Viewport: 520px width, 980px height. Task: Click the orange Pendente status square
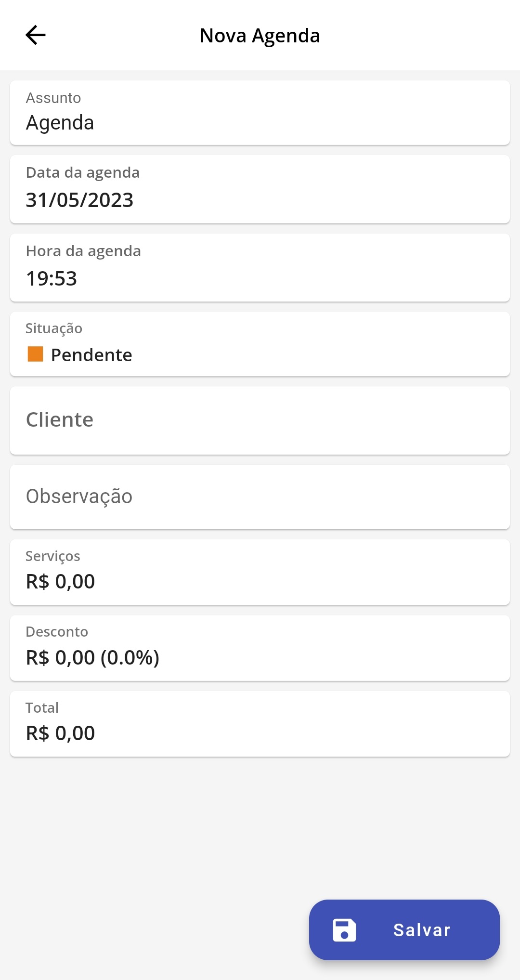coord(35,354)
